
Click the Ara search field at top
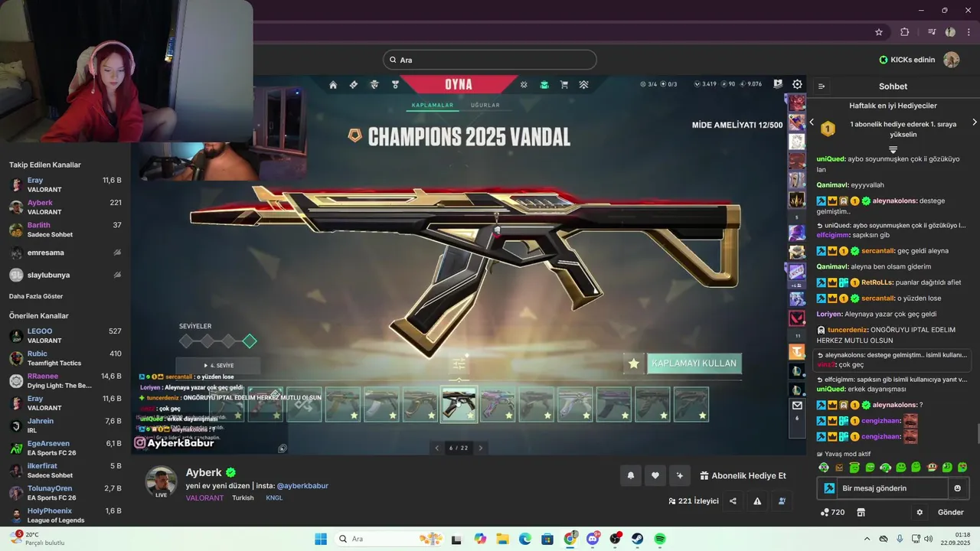click(x=490, y=60)
